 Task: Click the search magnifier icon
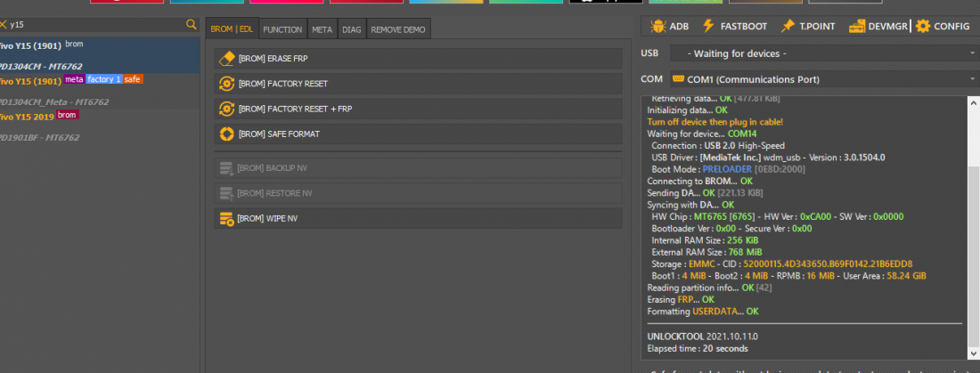click(x=192, y=24)
